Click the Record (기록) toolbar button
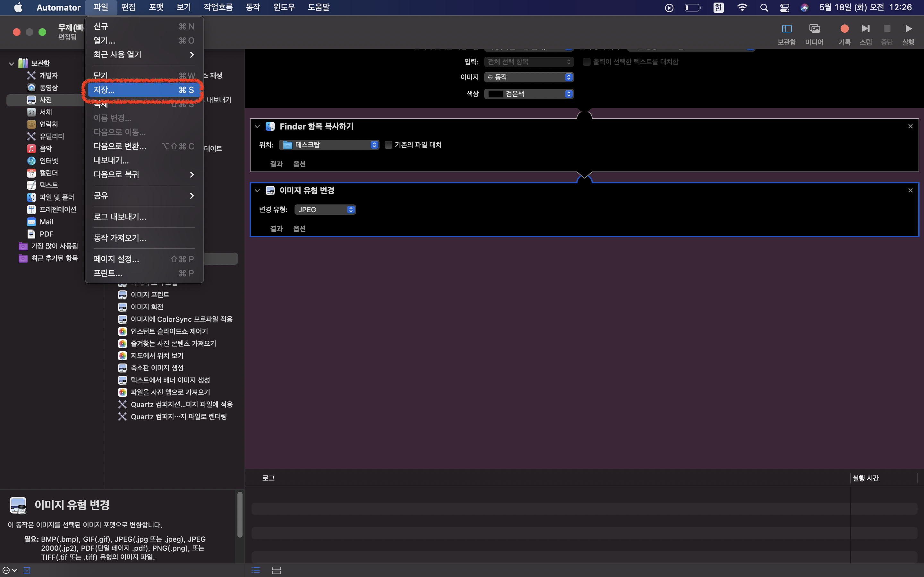 [844, 29]
